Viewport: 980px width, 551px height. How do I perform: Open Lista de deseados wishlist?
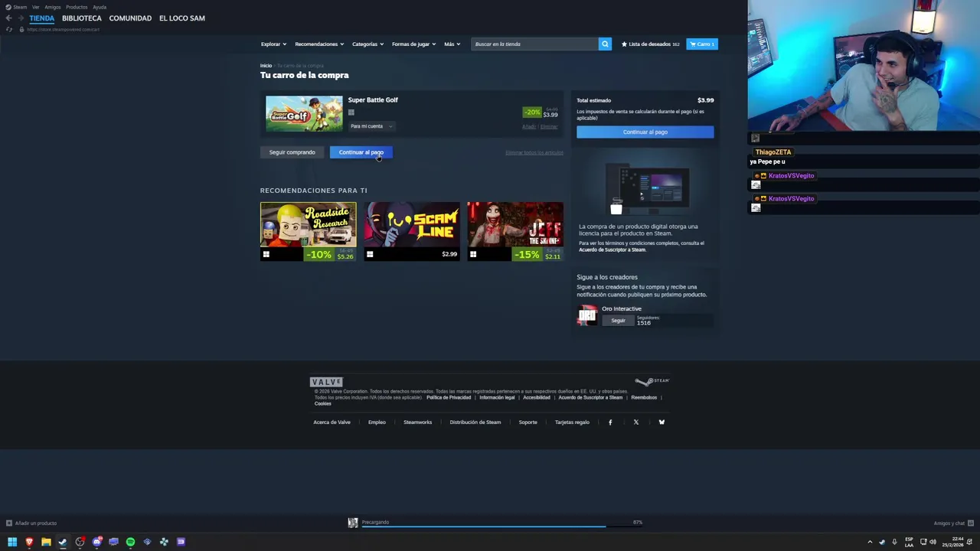[650, 44]
